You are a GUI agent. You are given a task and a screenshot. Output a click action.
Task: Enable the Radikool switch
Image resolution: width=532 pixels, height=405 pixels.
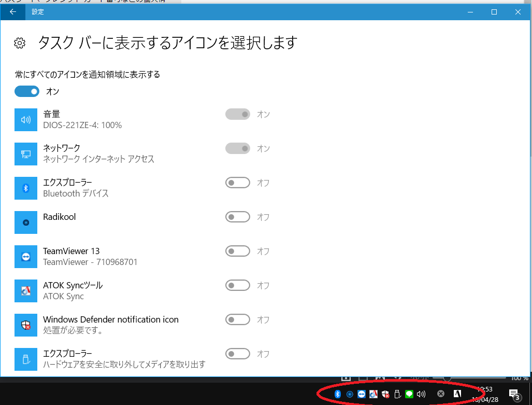tap(237, 217)
